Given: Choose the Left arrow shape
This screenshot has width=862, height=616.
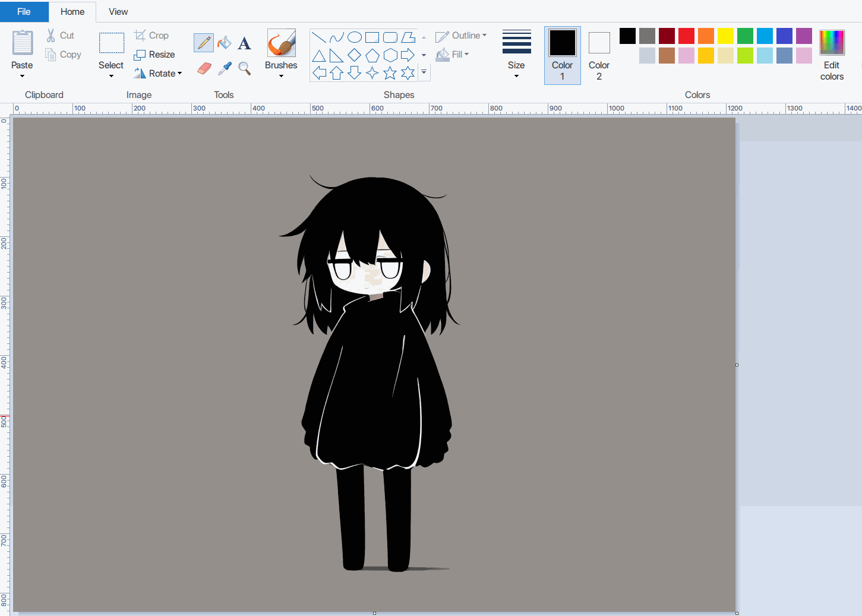Looking at the screenshot, I should (319, 72).
